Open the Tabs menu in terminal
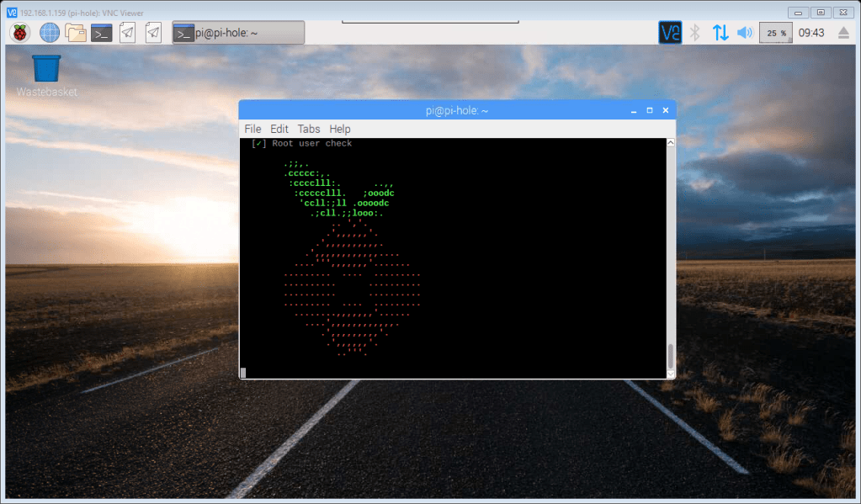This screenshot has width=861, height=504. point(309,129)
